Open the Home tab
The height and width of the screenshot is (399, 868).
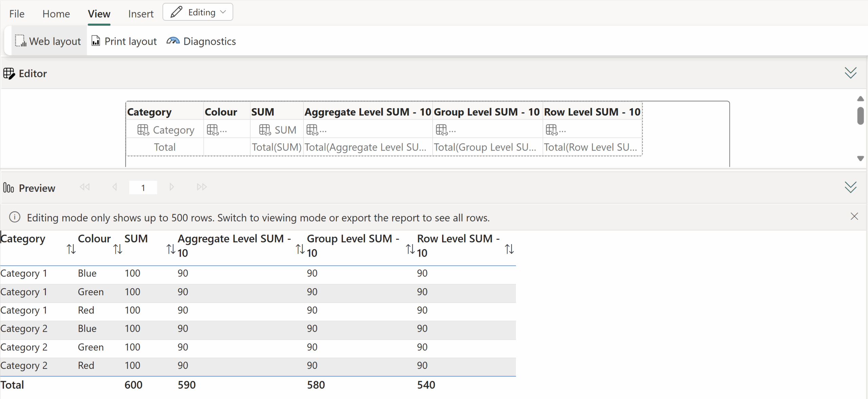point(56,14)
